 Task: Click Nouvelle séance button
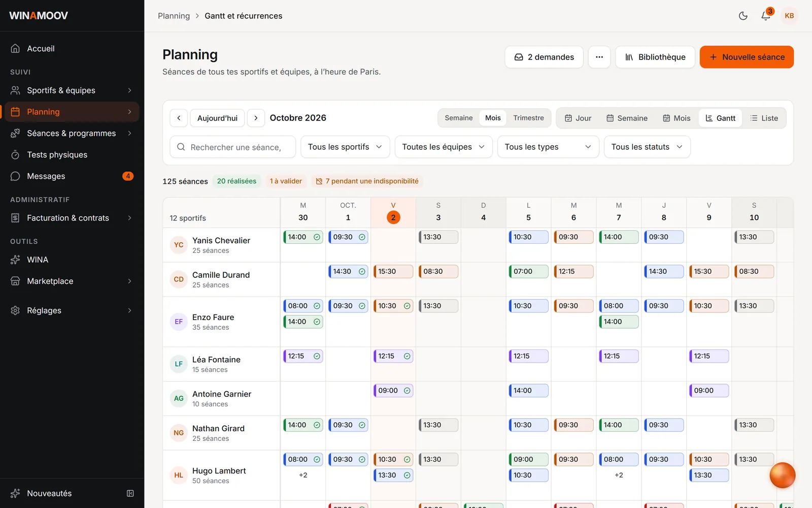pyautogui.click(x=747, y=57)
